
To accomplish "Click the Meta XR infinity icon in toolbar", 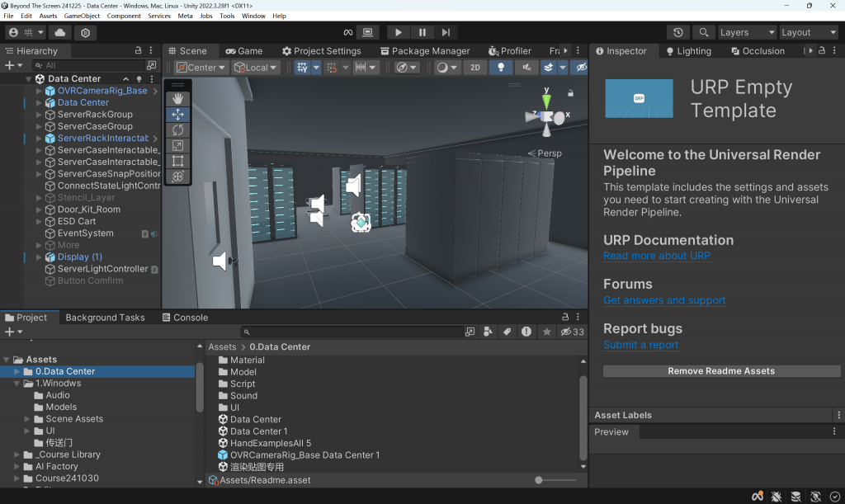I will click(x=348, y=32).
